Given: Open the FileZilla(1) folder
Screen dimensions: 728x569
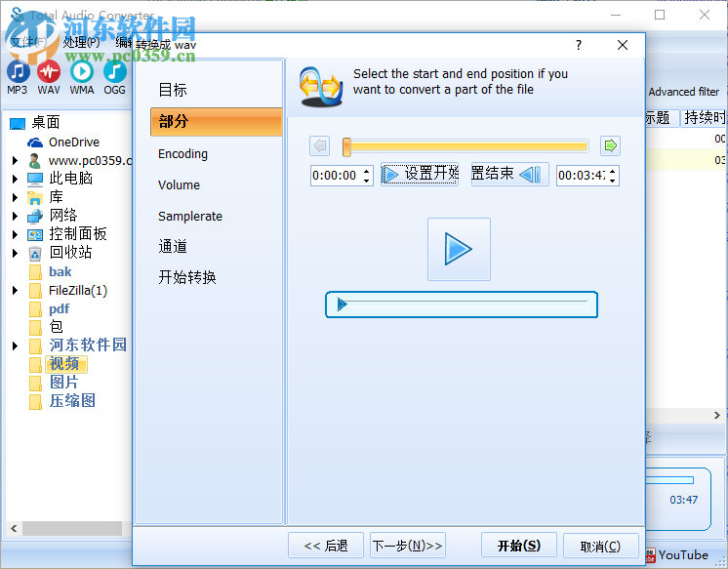Looking at the screenshot, I should (x=78, y=291).
